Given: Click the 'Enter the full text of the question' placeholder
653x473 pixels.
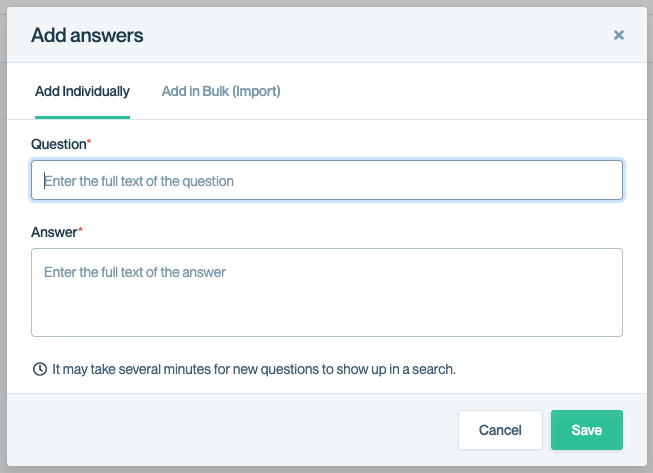Looking at the screenshot, I should pos(139,182).
